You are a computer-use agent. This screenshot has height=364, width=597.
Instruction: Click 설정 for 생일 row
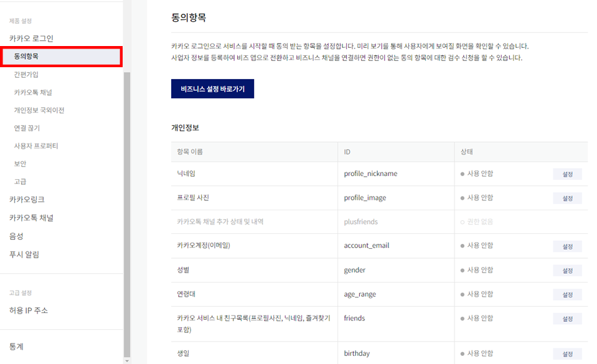pos(567,353)
